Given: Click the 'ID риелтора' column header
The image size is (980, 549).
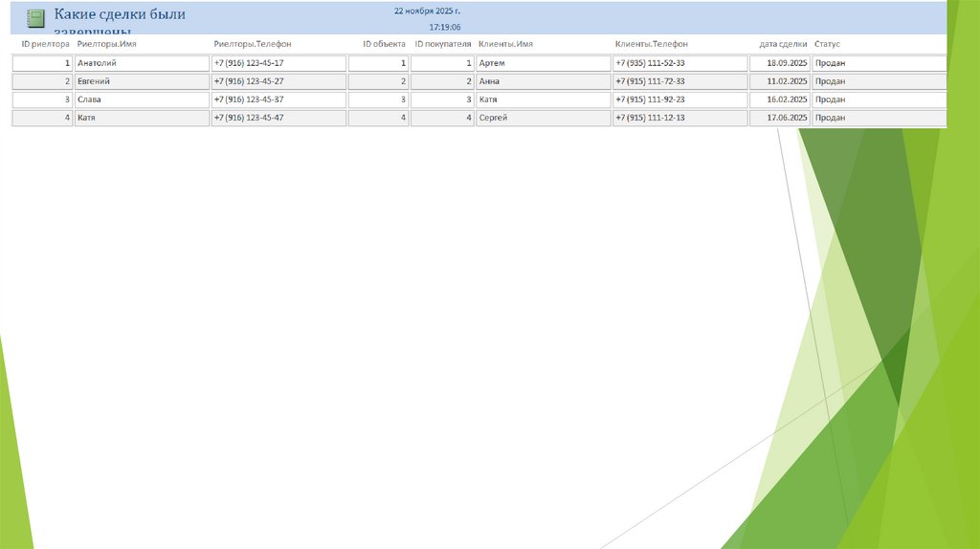Looking at the screenshot, I should [x=45, y=44].
